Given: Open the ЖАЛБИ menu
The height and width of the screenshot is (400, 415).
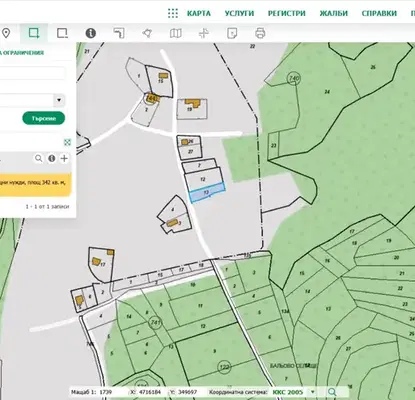Looking at the screenshot, I should coord(333,13).
